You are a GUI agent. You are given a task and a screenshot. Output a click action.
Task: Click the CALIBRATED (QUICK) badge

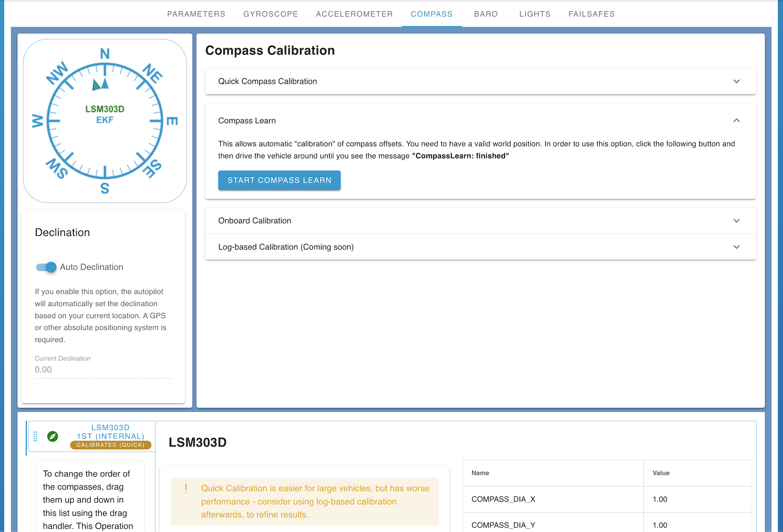pyautogui.click(x=110, y=445)
